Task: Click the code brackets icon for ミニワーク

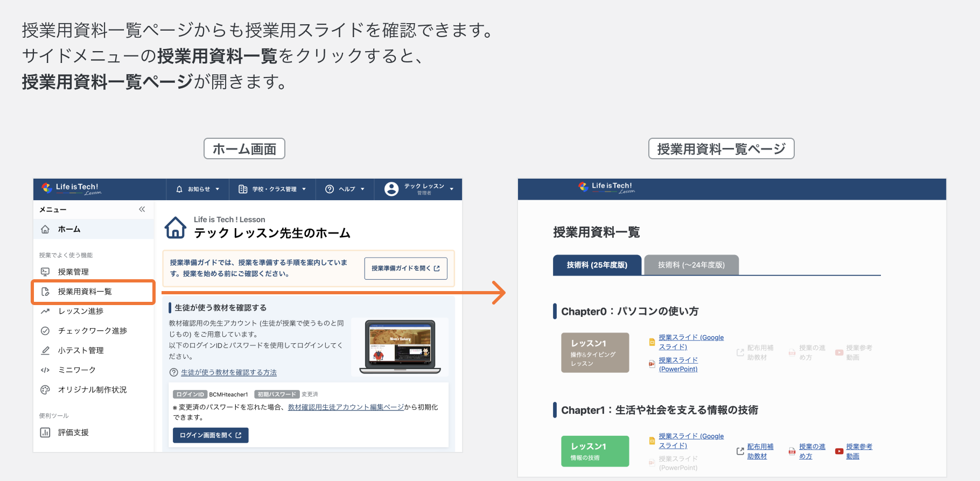Action: click(x=45, y=370)
